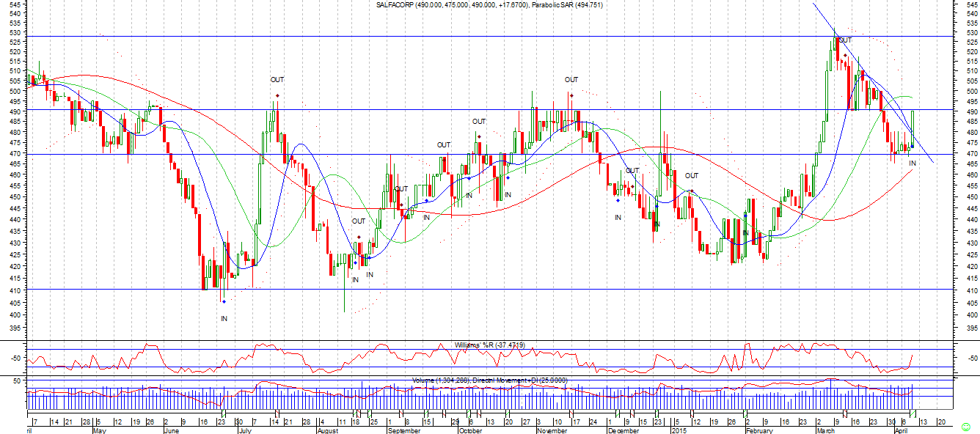Image resolution: width=980 pixels, height=434 pixels.
Task: Click the October label on date axis
Action: tap(471, 431)
